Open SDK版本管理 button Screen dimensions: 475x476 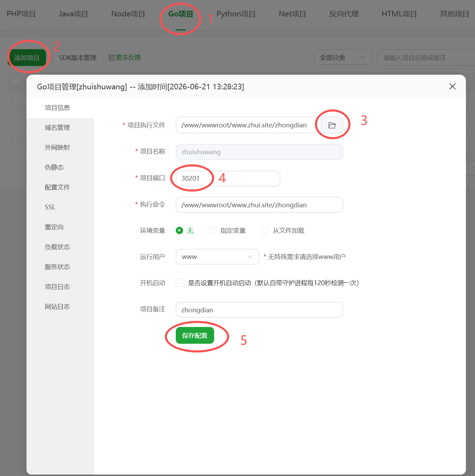pyautogui.click(x=78, y=58)
